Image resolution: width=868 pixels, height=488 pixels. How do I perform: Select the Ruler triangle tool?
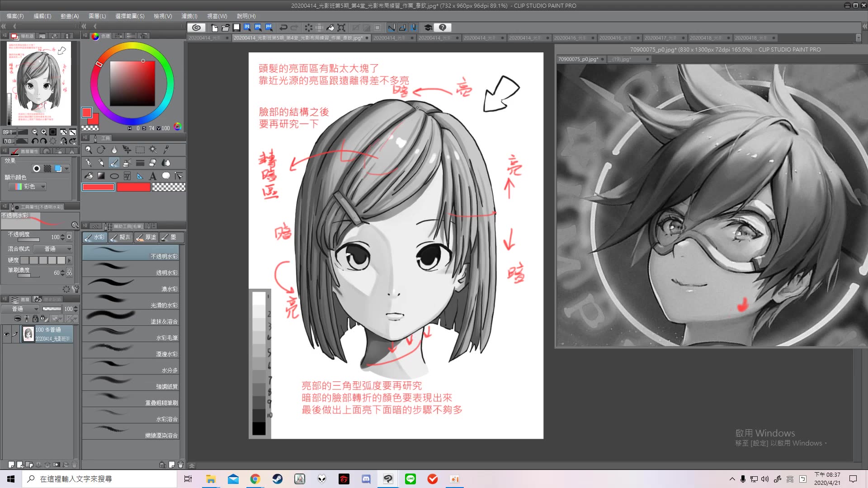pyautogui.click(x=140, y=176)
